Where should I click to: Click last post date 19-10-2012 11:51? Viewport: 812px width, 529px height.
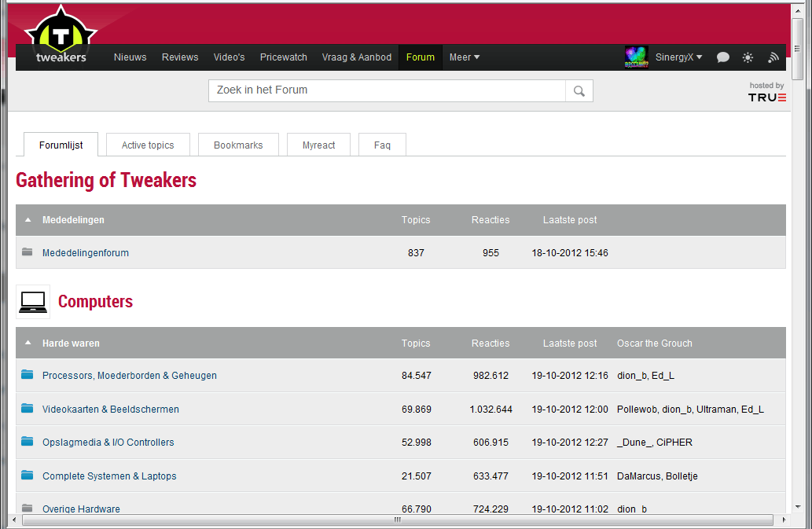click(570, 476)
